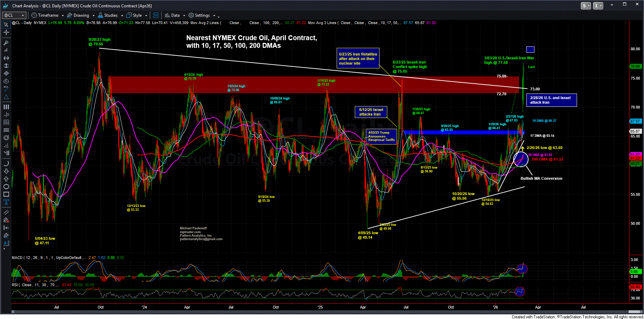Choose the ellipse drawing tool
The image size is (644, 319).
[6, 187]
